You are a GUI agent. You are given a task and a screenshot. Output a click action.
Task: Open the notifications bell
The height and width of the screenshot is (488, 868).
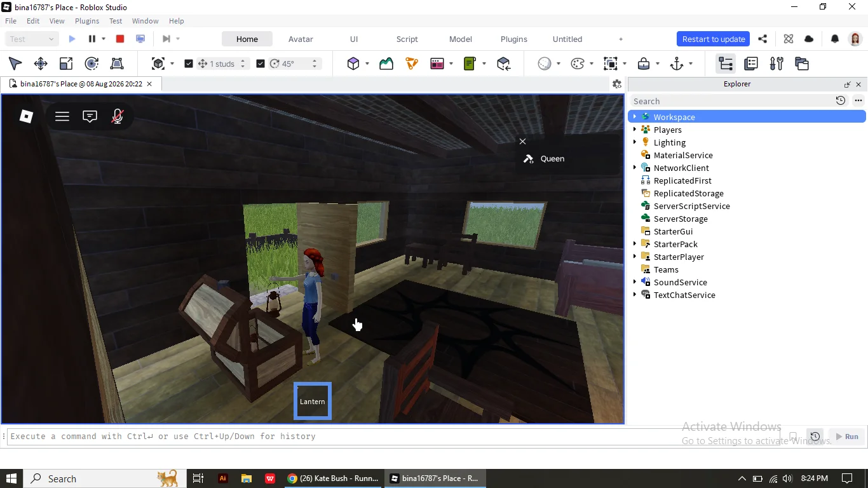835,39
